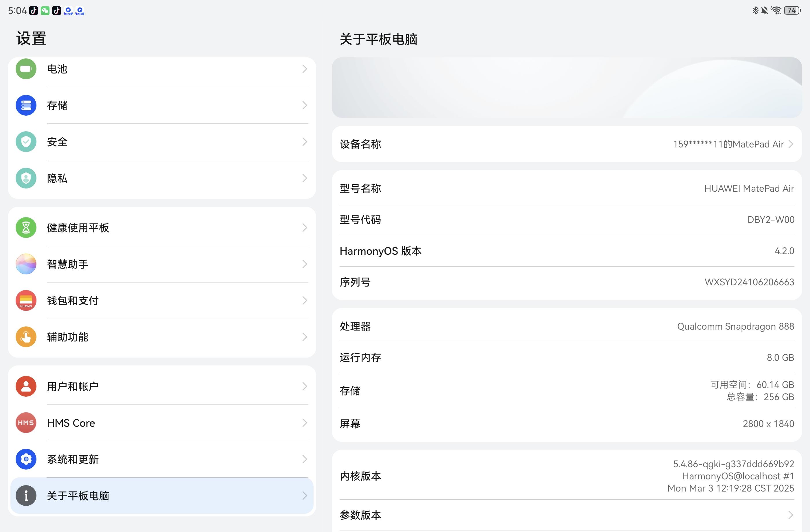810x532 pixels.
Task: Tap the Bluetooth status icon
Action: tap(755, 10)
